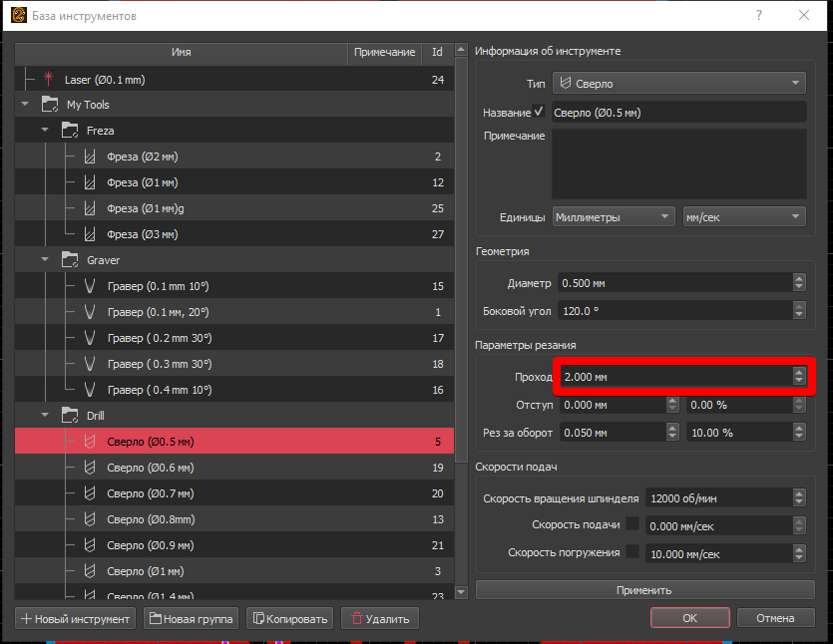Confirm with the OK button
Image resolution: width=833 pixels, height=644 pixels.
tap(690, 617)
